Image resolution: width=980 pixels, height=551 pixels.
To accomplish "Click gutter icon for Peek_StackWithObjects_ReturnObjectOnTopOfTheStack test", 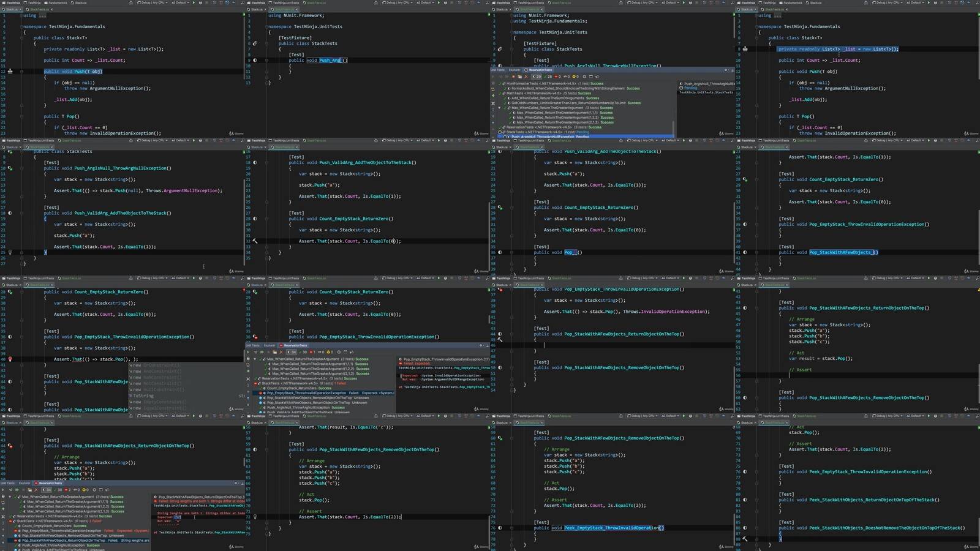I will pyautogui.click(x=745, y=500).
